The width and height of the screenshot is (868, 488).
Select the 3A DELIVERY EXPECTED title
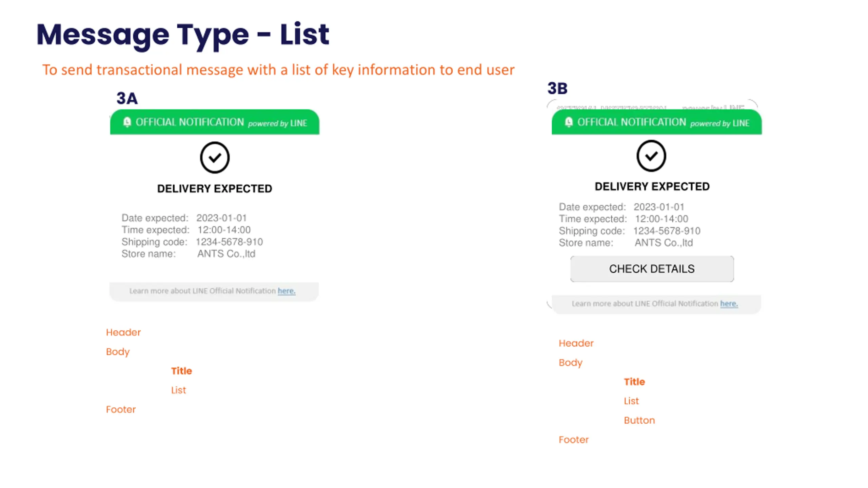click(x=215, y=189)
